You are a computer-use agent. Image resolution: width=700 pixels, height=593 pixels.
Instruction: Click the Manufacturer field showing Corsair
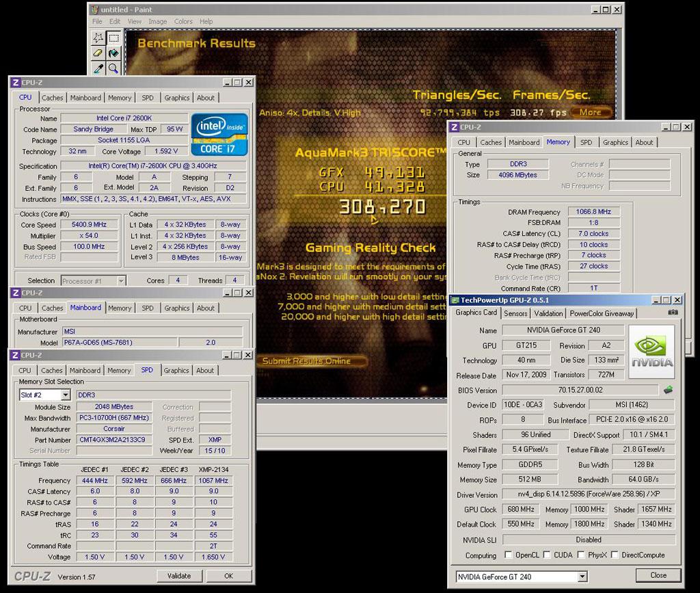pos(114,429)
